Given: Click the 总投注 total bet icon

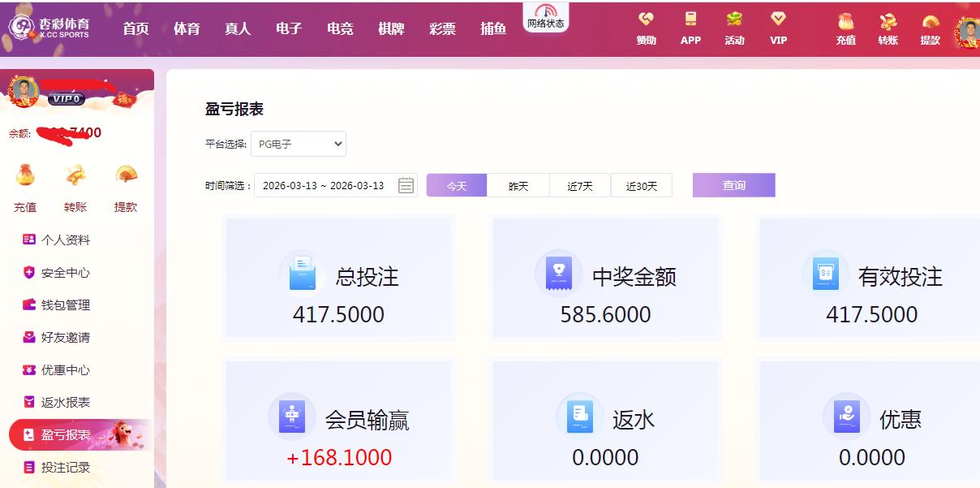Looking at the screenshot, I should click(x=303, y=274).
